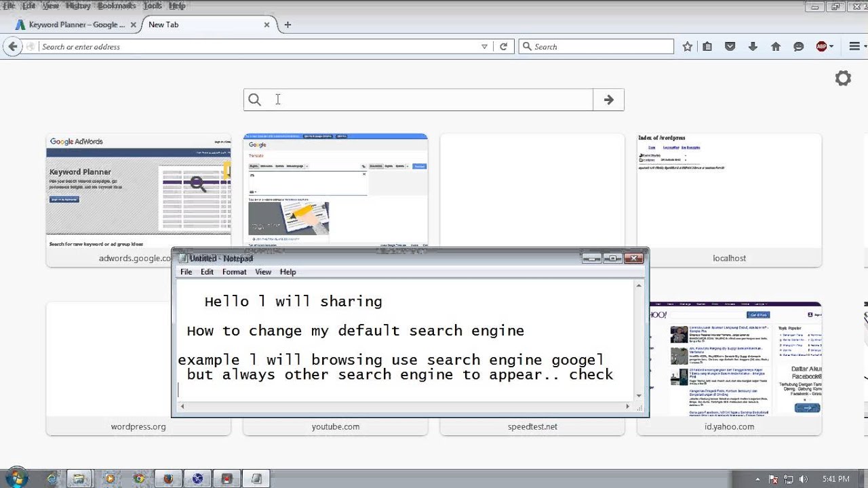Screen dimensions: 868x488
Task: Open a new tab with the plus button
Action: point(288,24)
